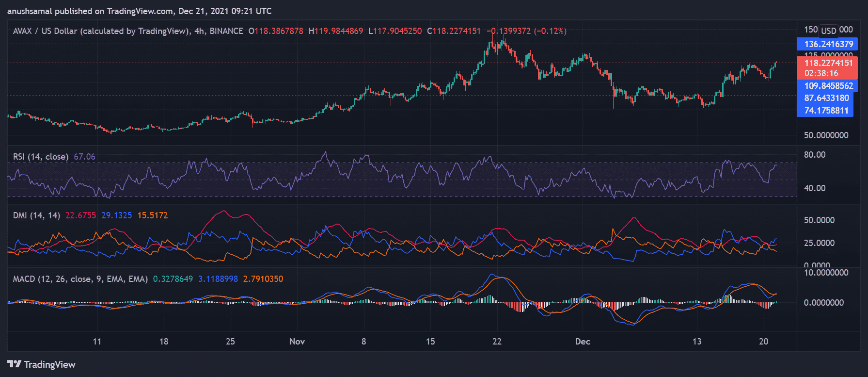The height and width of the screenshot is (377, 868).
Task: Click the RSI value 67.06
Action: (84, 157)
